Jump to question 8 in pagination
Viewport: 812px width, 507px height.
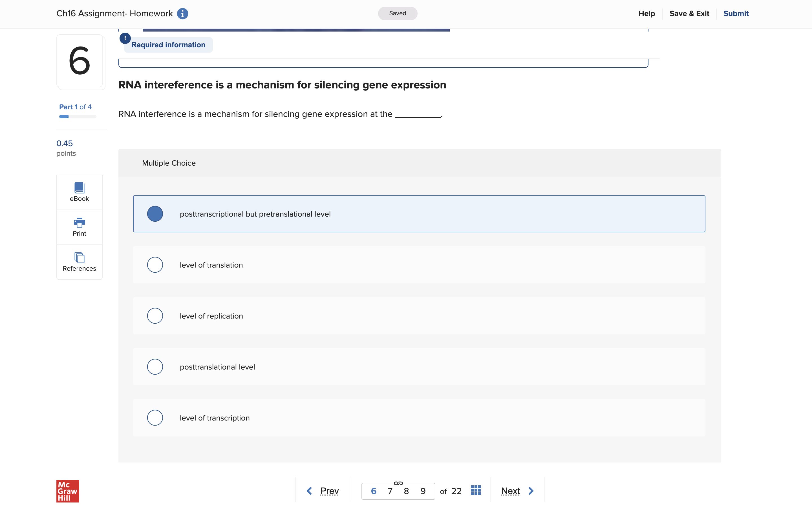click(x=406, y=491)
